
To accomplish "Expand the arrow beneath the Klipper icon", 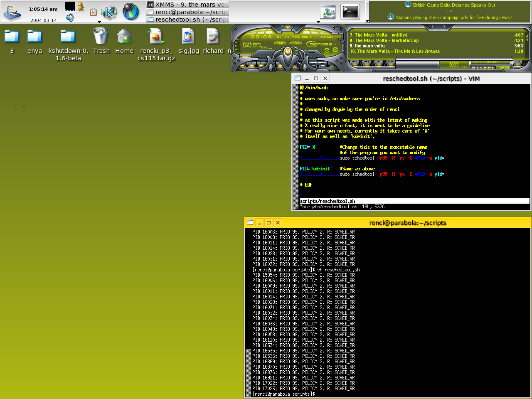I will coord(99,22).
